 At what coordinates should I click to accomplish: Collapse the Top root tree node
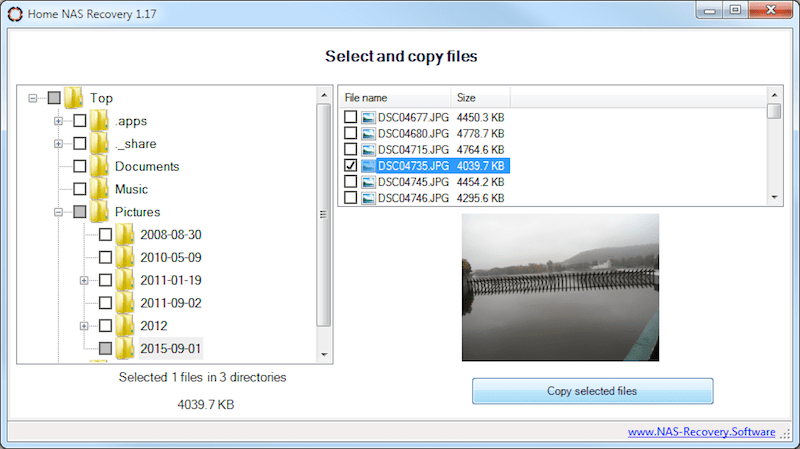coord(33,98)
